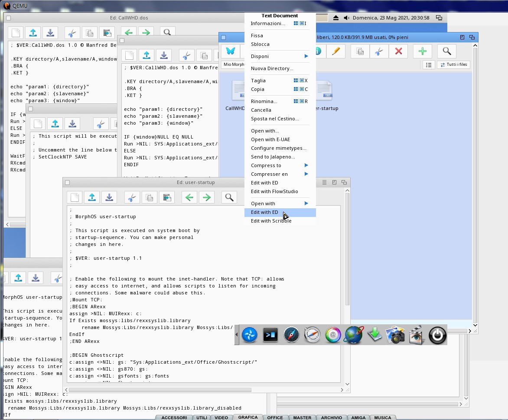The image size is (508, 420).
Task: Click the power button icon in the dock
Action: (437, 335)
